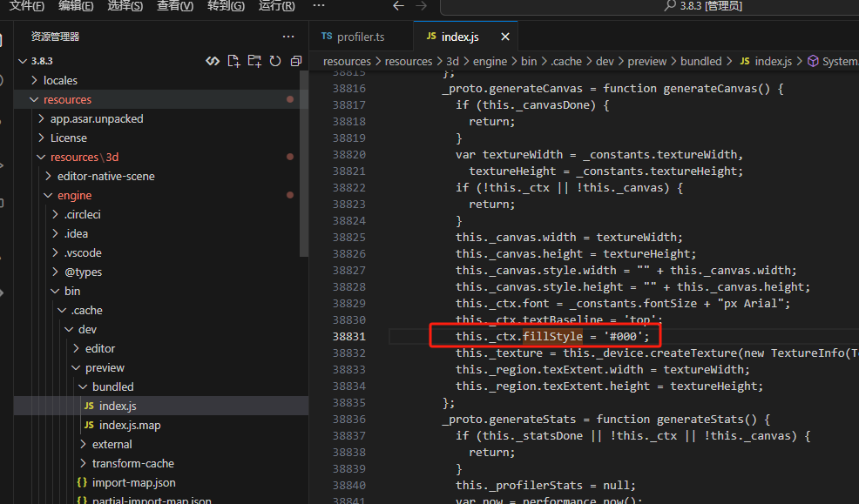Click fillStyle on line 38831
Viewport: 859px width, 504px height.
click(552, 337)
